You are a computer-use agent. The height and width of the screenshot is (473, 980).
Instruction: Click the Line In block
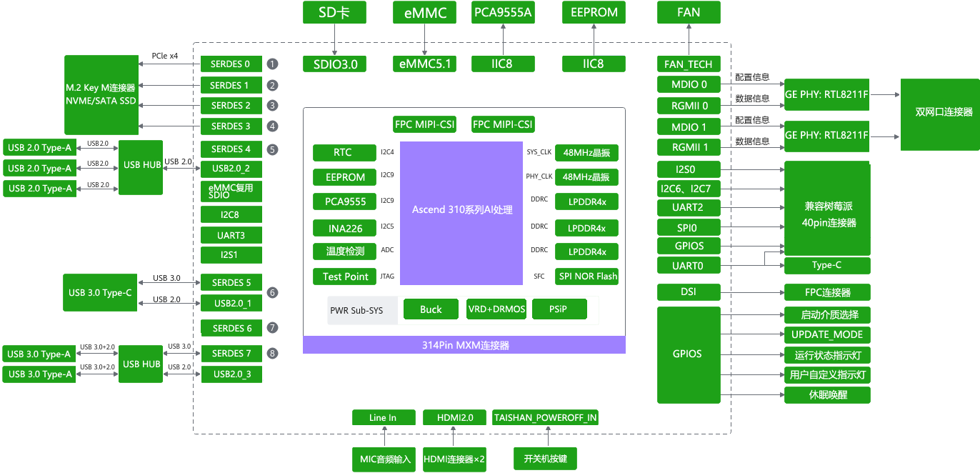[x=384, y=417]
